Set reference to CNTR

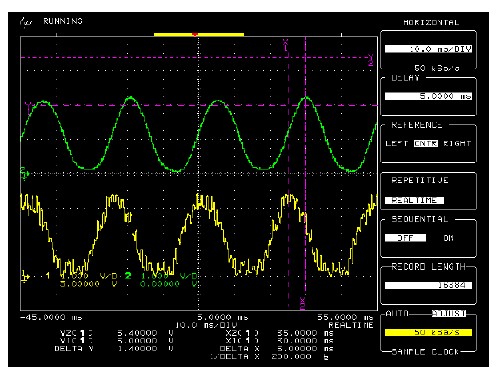click(426, 143)
